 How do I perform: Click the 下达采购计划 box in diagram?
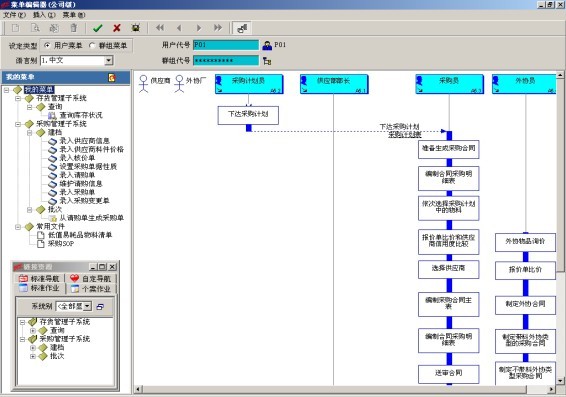click(x=248, y=115)
